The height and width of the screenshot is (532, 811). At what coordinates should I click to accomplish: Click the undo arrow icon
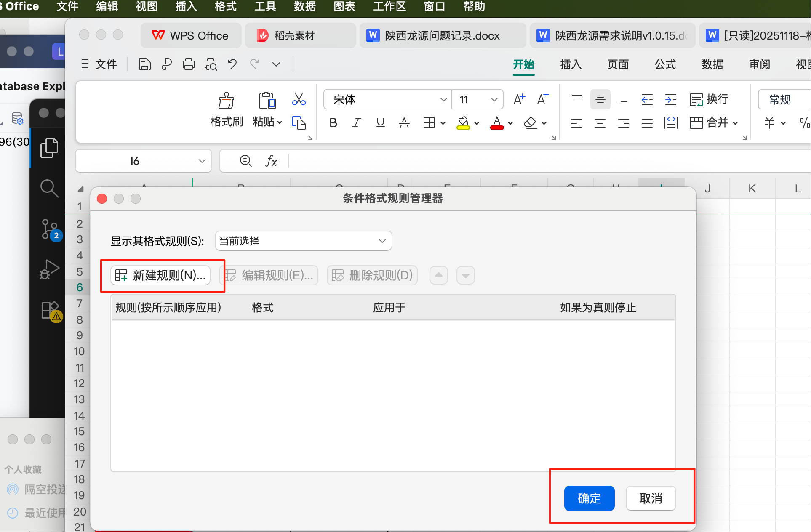point(232,64)
